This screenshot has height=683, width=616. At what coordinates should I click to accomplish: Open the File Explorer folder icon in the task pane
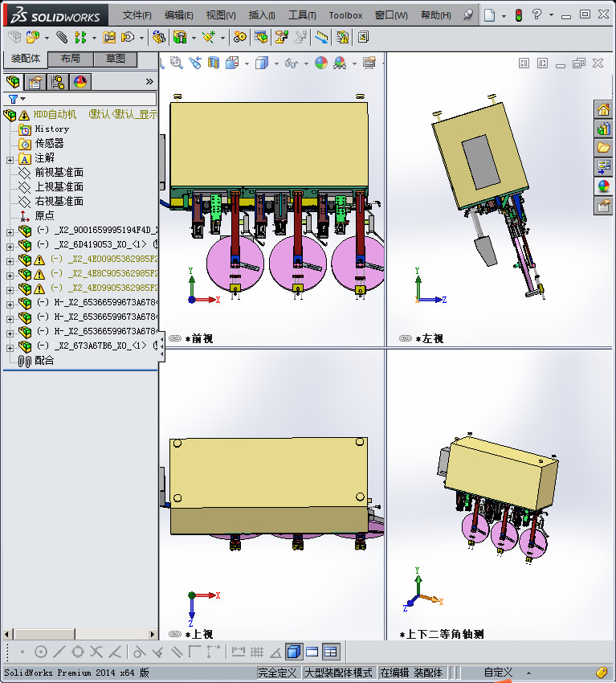pyautogui.click(x=603, y=148)
